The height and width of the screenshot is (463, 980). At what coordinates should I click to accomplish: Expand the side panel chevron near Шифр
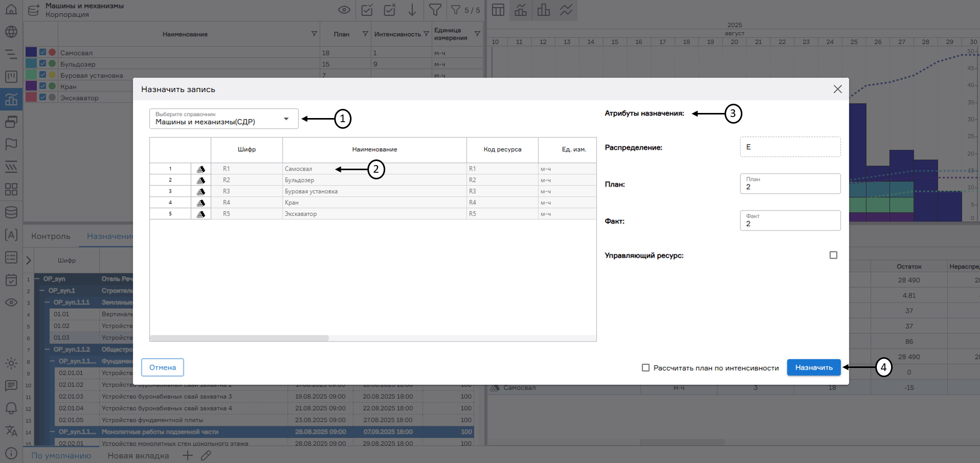click(29, 260)
